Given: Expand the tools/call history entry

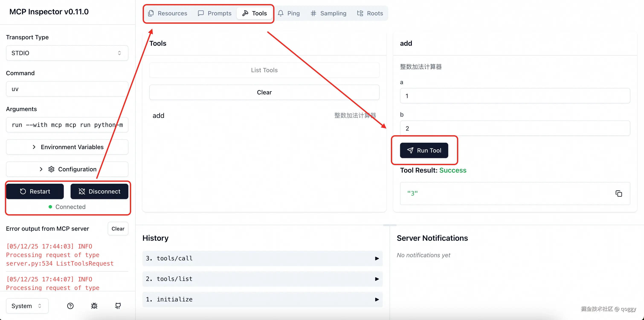Looking at the screenshot, I should pyautogui.click(x=263, y=258).
